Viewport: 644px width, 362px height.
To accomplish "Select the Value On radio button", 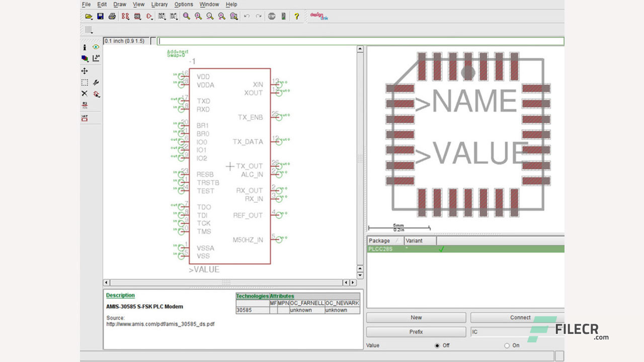I will [507, 346].
